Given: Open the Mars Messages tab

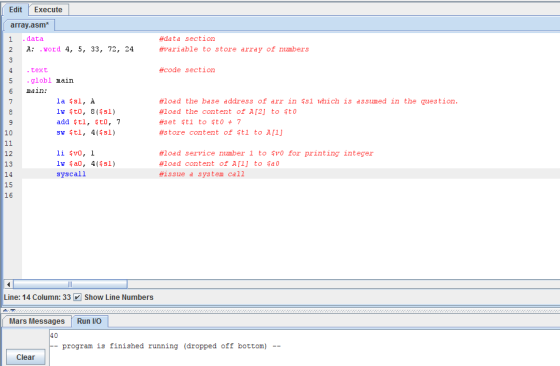Looking at the screenshot, I should (37, 321).
